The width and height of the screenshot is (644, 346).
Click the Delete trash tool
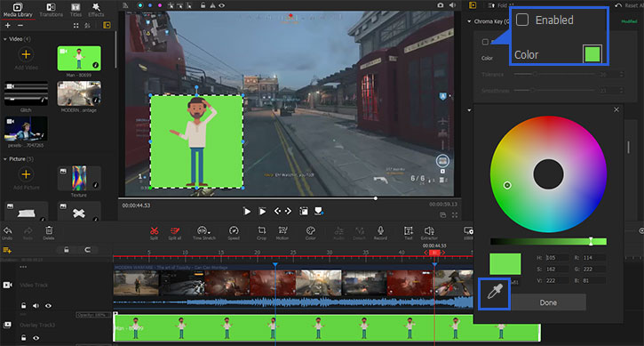tap(49, 233)
